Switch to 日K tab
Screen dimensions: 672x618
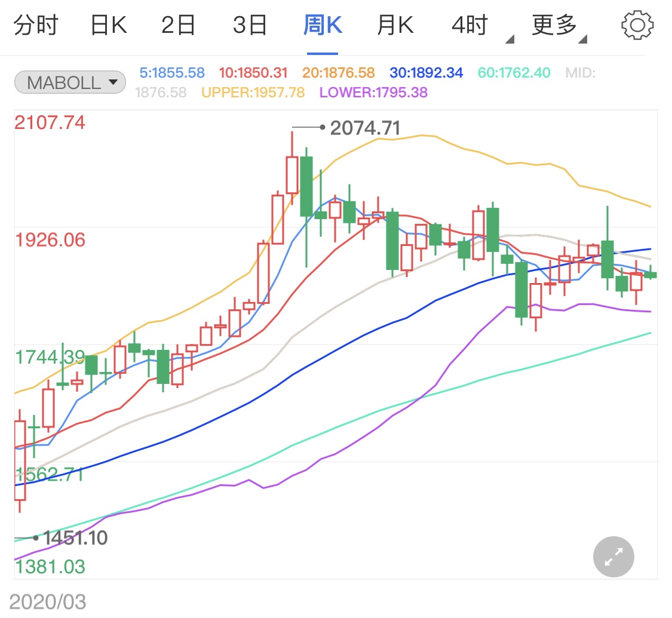pos(109,25)
